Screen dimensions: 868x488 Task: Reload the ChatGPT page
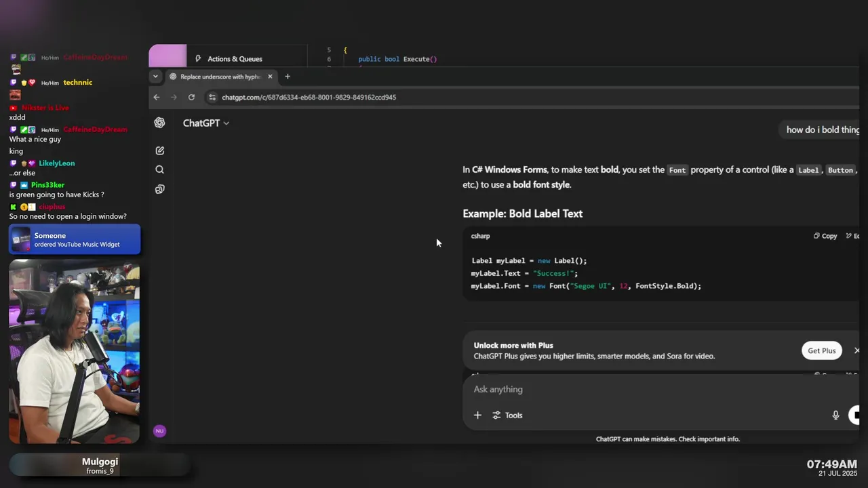(x=191, y=97)
